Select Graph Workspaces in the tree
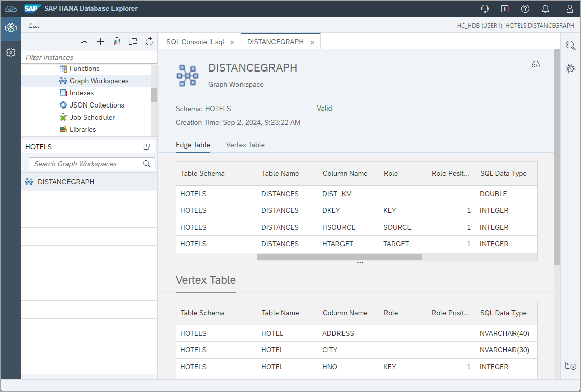Screen dimensions: 581x392 [x=99, y=81]
